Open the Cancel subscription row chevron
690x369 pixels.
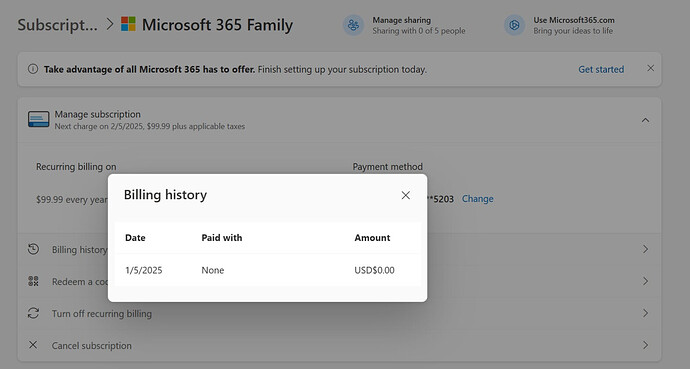tap(645, 345)
